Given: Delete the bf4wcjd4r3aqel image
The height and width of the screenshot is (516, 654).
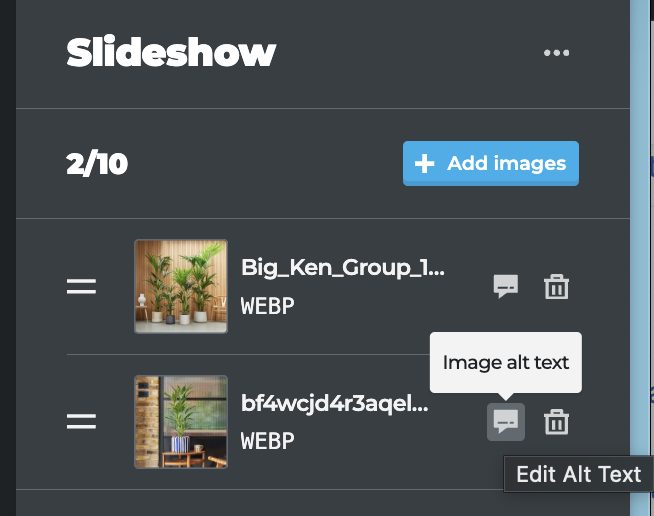Looking at the screenshot, I should [x=556, y=422].
